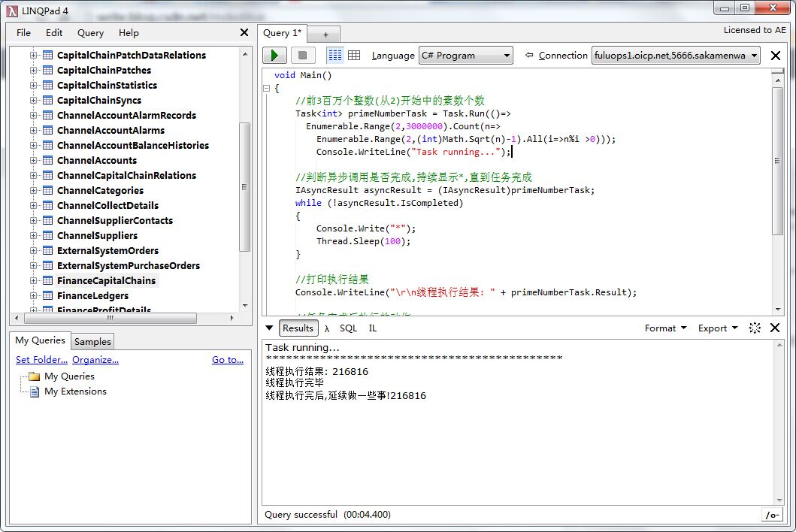Select the ExternalSystemPurchaseOrders table
Image resolution: width=796 pixels, height=532 pixels.
(129, 265)
